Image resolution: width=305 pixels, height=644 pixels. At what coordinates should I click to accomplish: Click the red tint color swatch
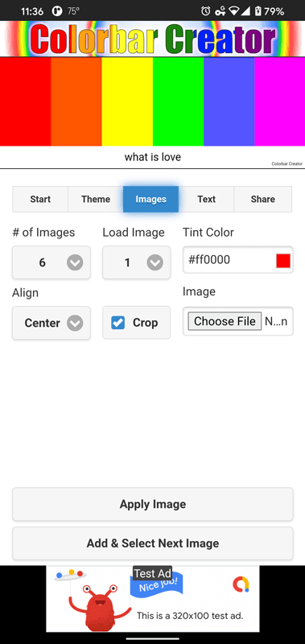click(x=283, y=260)
